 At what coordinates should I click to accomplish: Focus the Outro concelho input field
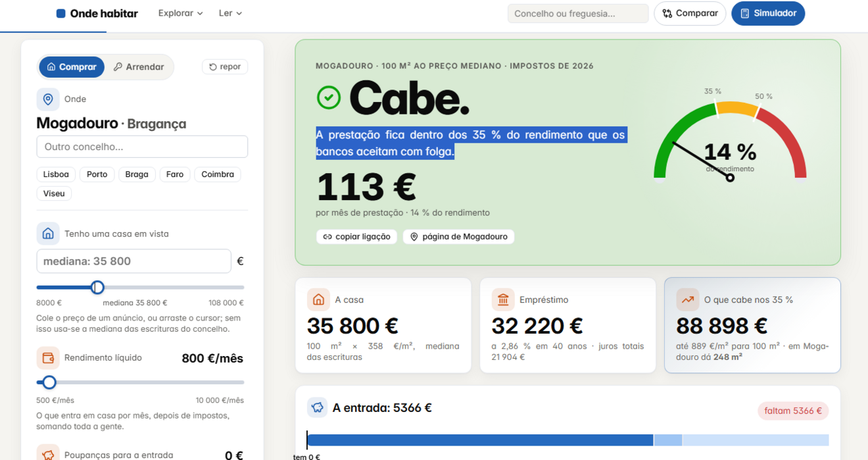(142, 147)
